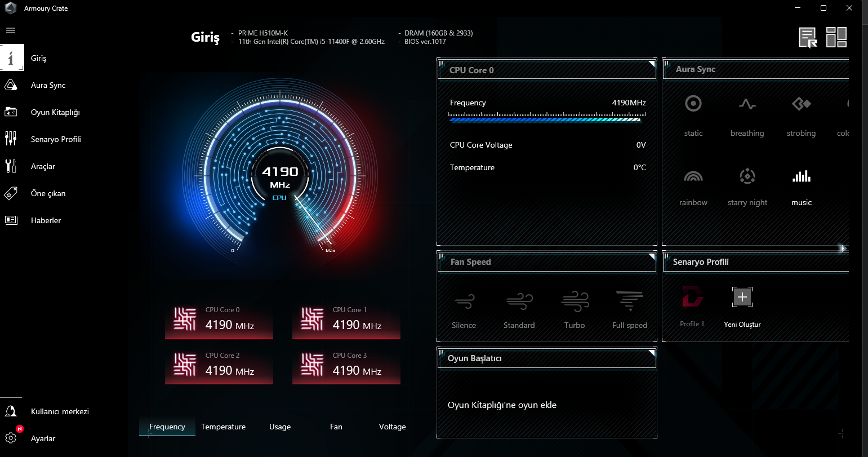Open Senaryo Profili in the sidebar
The width and height of the screenshot is (868, 457).
pyautogui.click(x=56, y=139)
